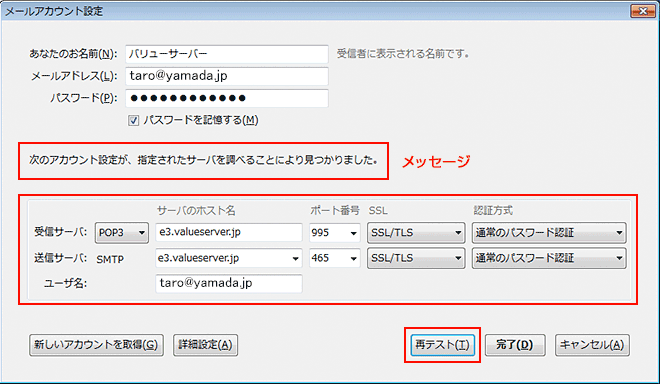Close the メールアカウント設定 dialog
This screenshot has height=384, width=660.
tap(643, 11)
